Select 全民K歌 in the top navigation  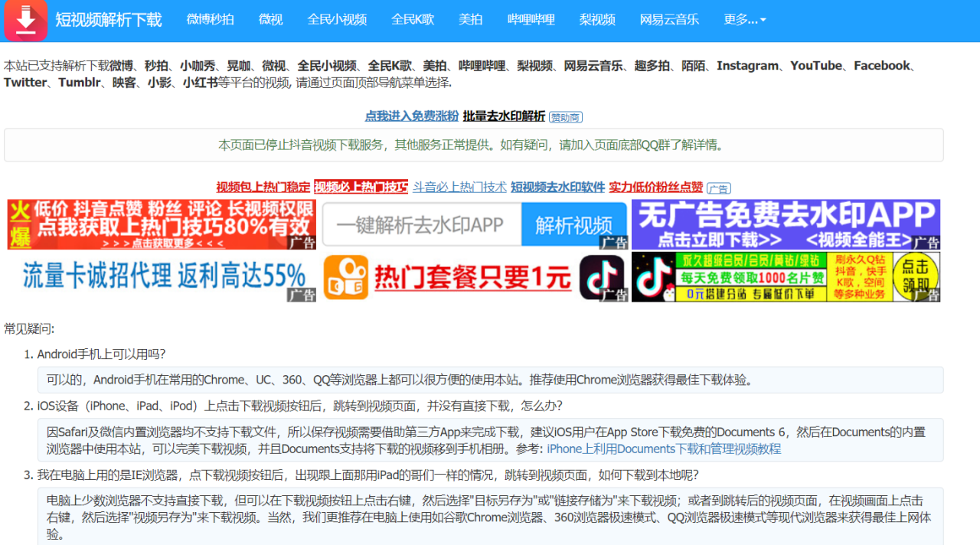click(413, 20)
